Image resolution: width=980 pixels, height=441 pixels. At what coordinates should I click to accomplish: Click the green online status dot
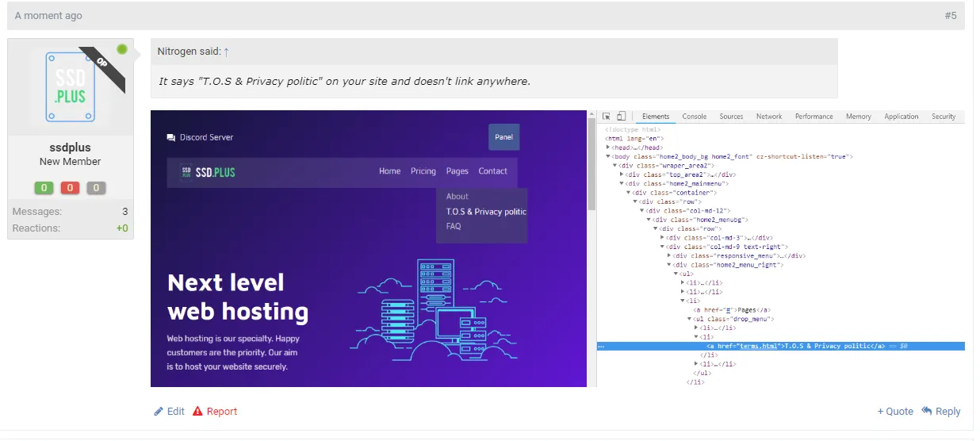point(122,49)
